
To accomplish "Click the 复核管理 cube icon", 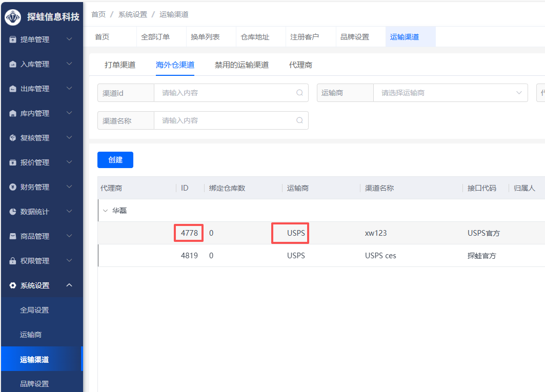I will click(13, 138).
